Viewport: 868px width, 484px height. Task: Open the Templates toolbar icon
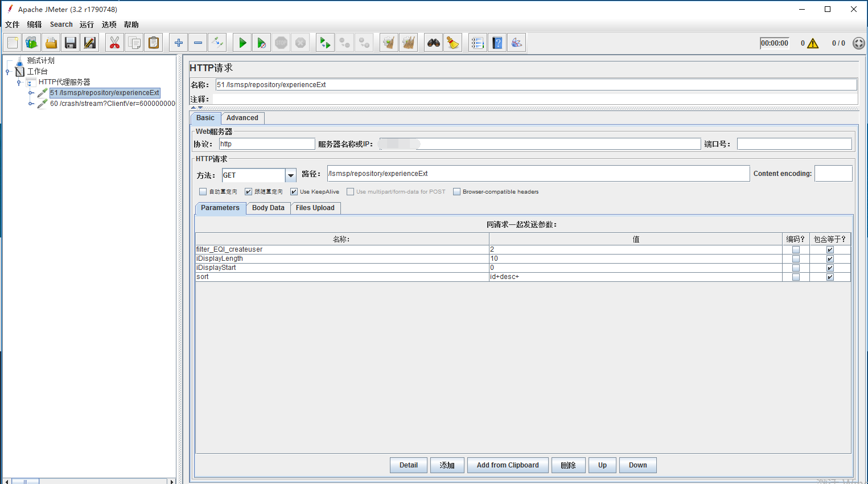(32, 43)
